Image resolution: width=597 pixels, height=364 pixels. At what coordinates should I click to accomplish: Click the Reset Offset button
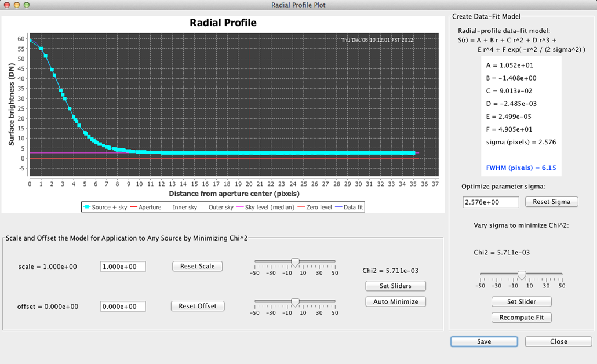(x=198, y=306)
